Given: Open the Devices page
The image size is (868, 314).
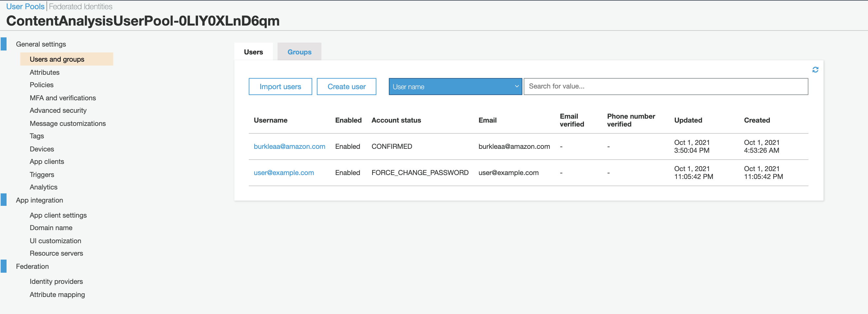Looking at the screenshot, I should (x=42, y=149).
